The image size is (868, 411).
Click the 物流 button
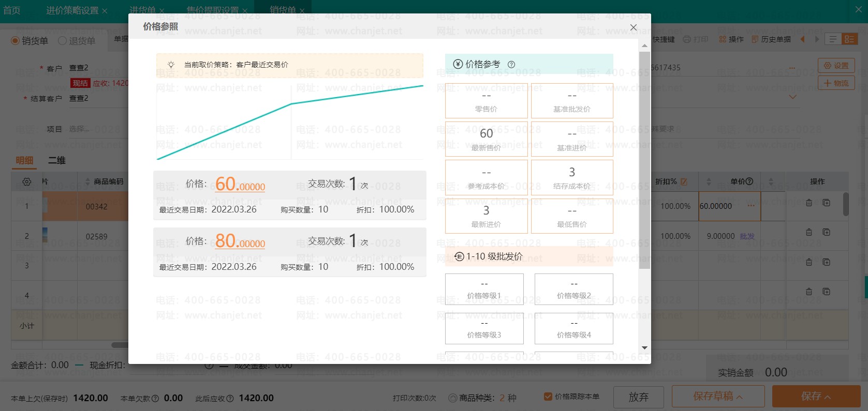[836, 83]
